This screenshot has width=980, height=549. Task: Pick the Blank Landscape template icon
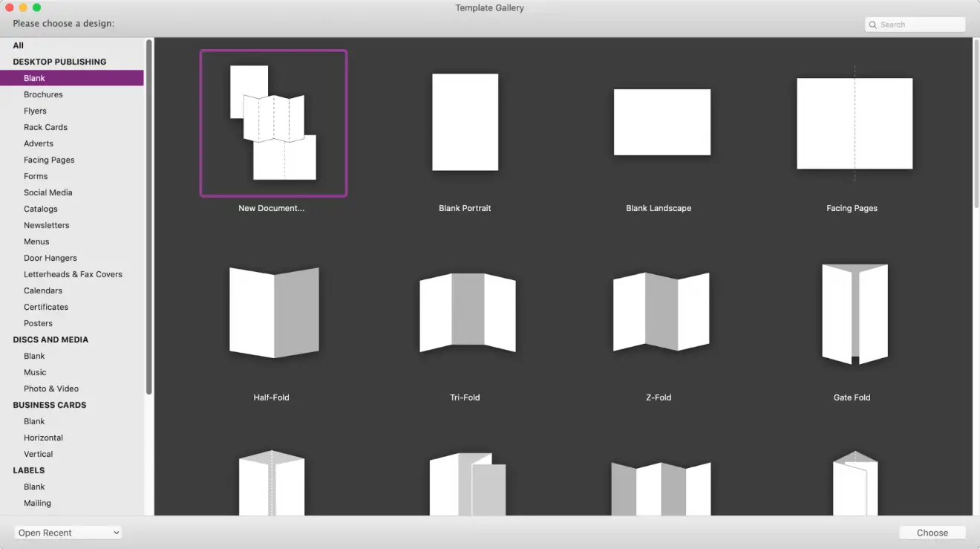[x=662, y=122]
